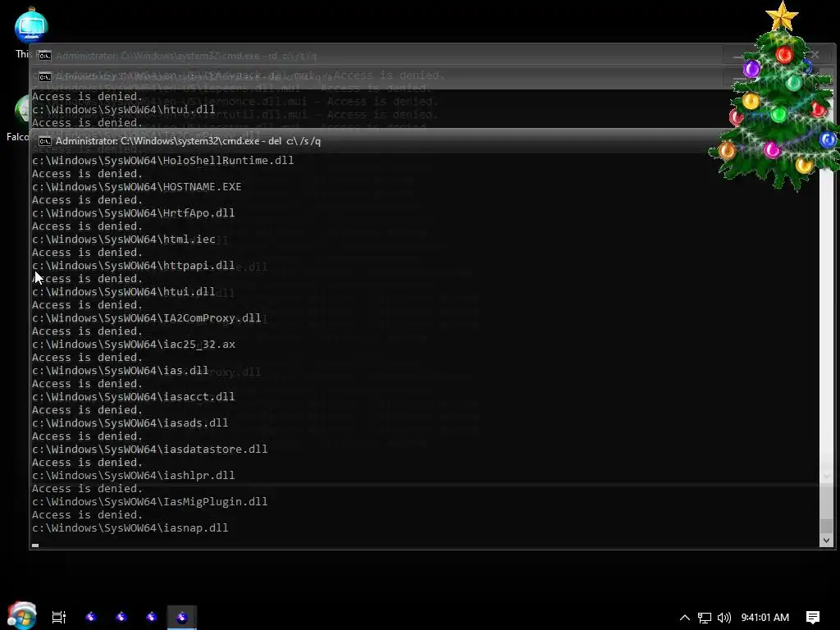Click the IasMigPlugin.dll path line
Viewport: 840px width, 630px height.
[x=150, y=501]
